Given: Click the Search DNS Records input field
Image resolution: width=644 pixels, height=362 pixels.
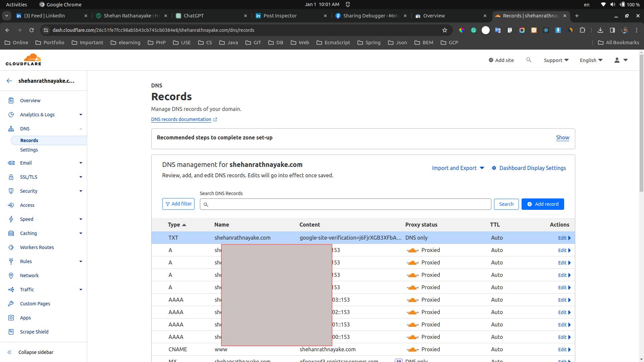Looking at the screenshot, I should 349,204.
